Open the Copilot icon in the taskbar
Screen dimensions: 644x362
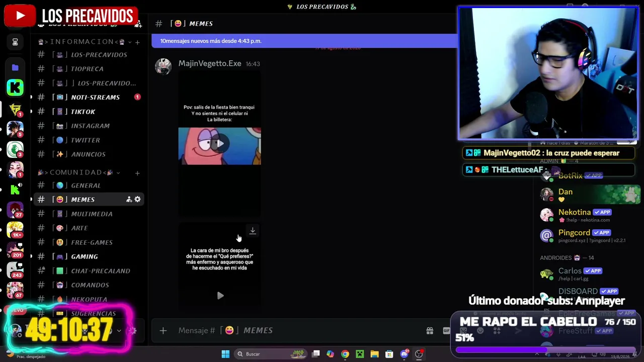(330, 354)
